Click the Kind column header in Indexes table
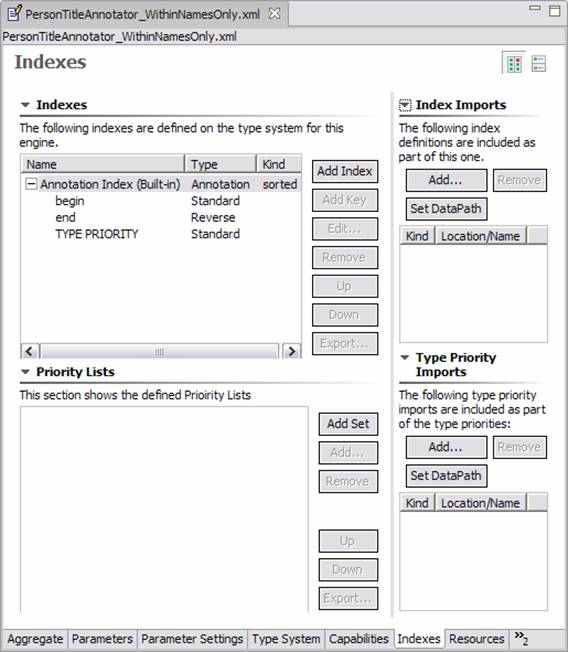Screen dimensions: 568x652 (279, 164)
